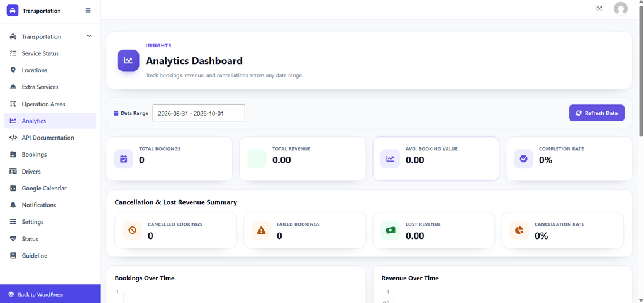
Task: Click the Failed Bookings warning triangle icon
Action: 261,230
